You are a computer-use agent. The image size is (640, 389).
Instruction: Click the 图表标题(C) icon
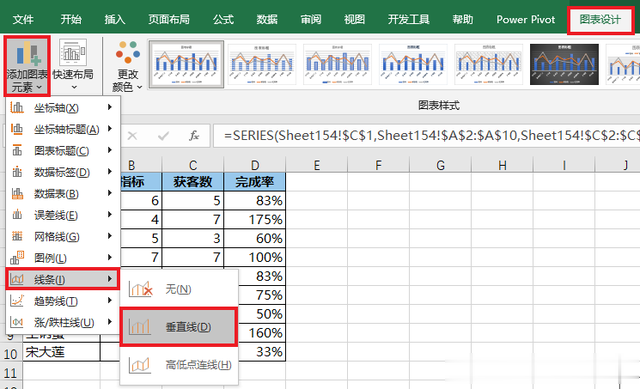click(x=17, y=151)
